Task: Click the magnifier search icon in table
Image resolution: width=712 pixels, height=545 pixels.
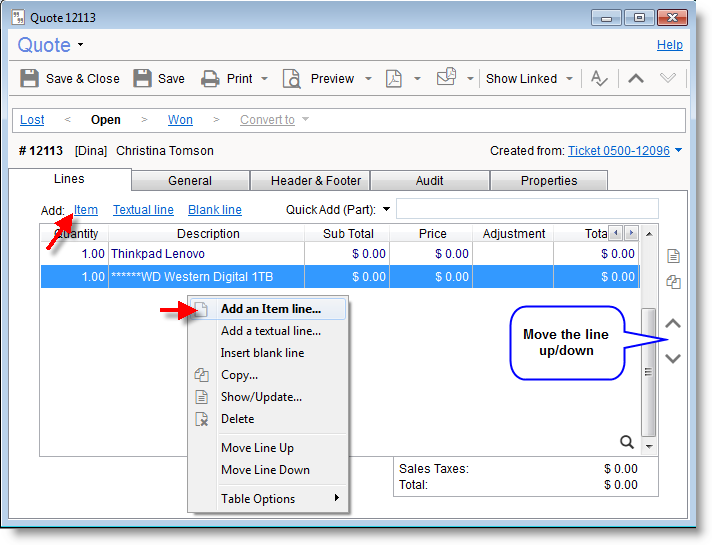Action: 627,442
